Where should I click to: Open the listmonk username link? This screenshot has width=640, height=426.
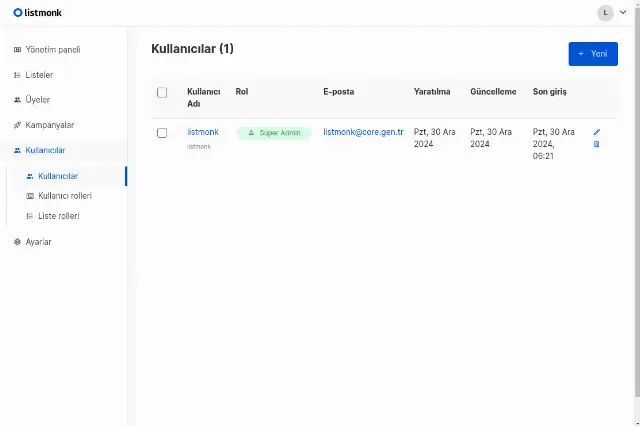coord(203,132)
